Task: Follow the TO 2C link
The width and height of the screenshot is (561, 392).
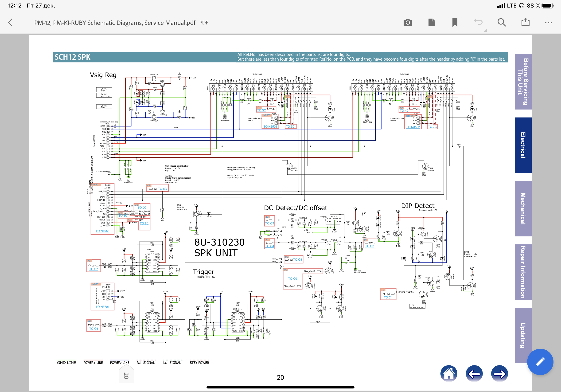Action: click(x=144, y=223)
